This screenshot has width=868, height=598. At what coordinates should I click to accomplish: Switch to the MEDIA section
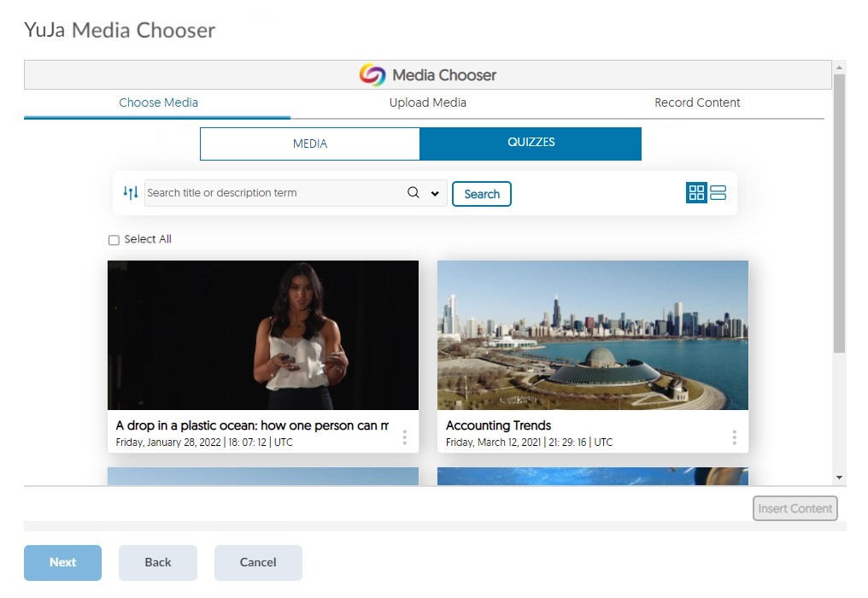coord(310,144)
